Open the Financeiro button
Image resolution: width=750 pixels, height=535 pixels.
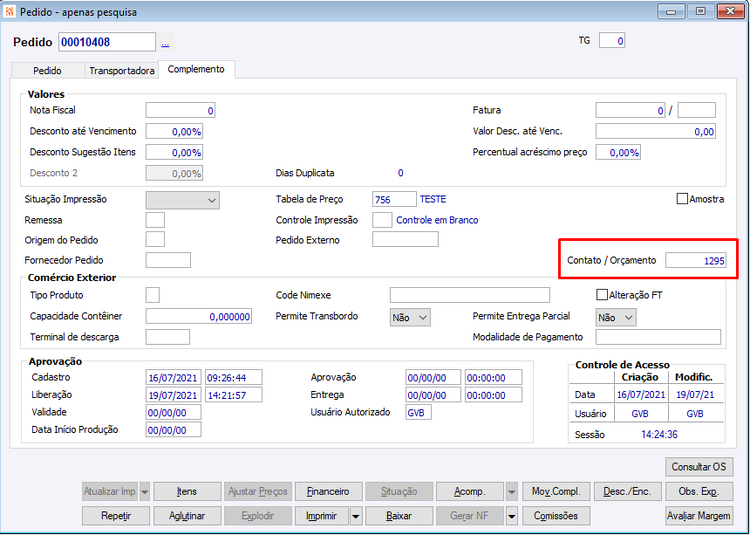tap(328, 491)
